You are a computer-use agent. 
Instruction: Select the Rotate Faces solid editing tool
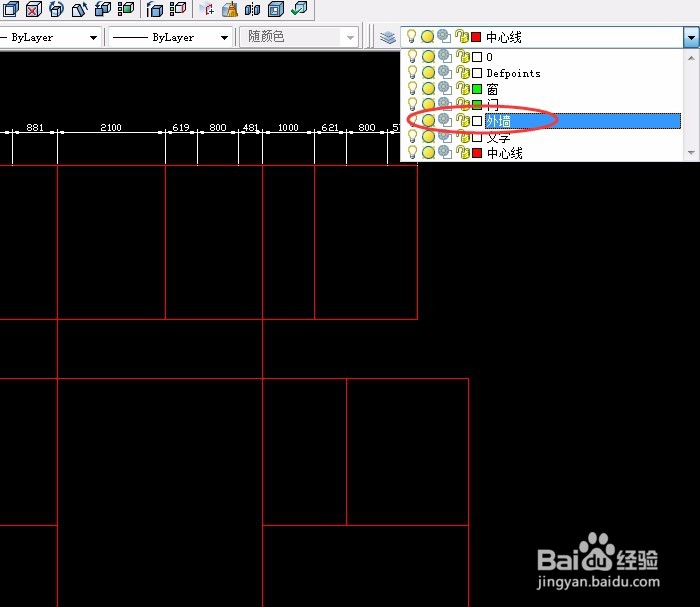click(x=56, y=8)
